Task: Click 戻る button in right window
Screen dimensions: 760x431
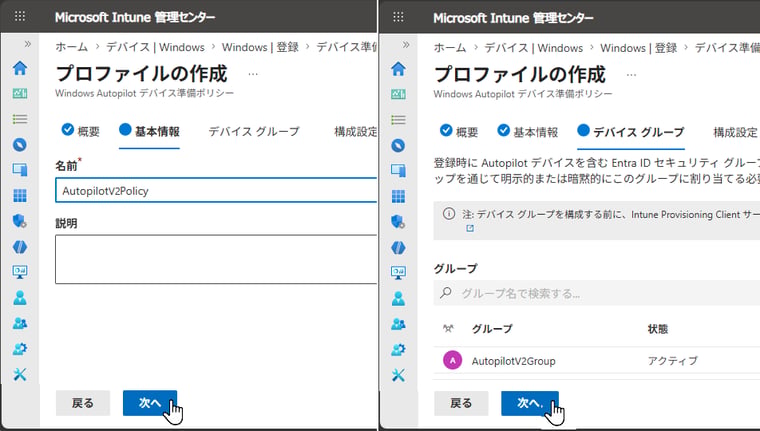Action: point(461,403)
